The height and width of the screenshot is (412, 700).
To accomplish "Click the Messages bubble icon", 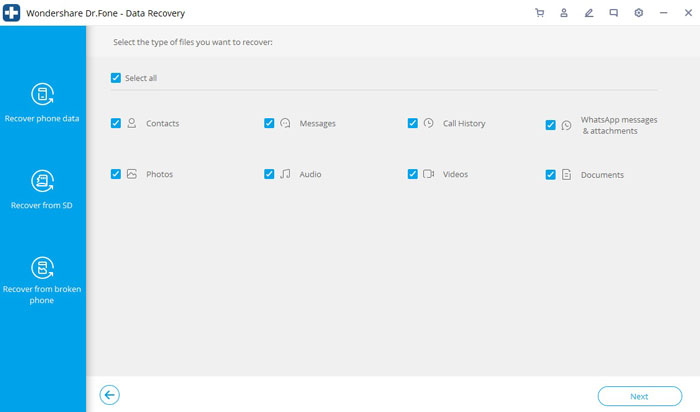I will coord(285,123).
